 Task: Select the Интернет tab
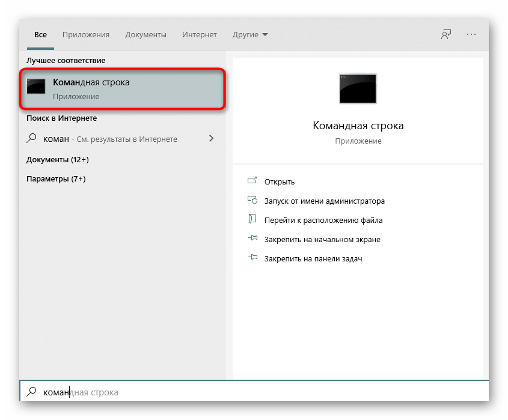tap(198, 34)
